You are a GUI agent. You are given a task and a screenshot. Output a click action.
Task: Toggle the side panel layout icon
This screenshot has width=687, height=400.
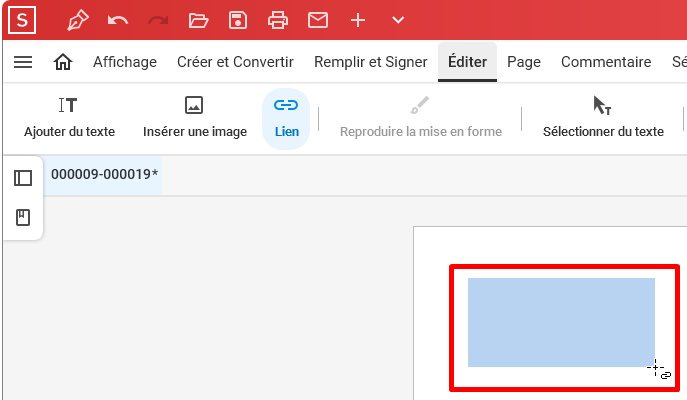click(x=23, y=178)
